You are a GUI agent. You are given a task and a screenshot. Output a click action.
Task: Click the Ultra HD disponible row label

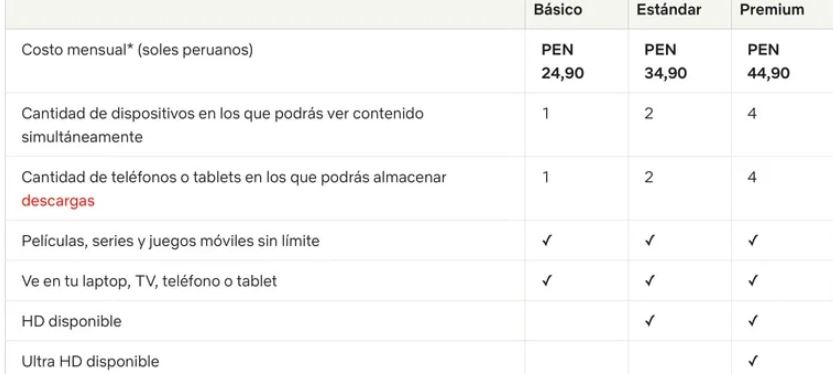point(90,362)
